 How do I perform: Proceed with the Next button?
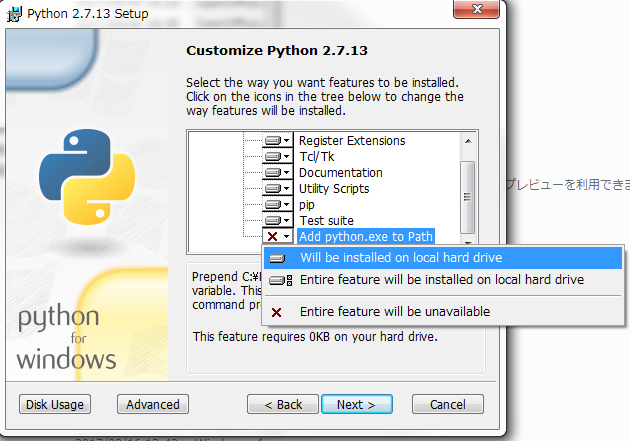click(356, 404)
